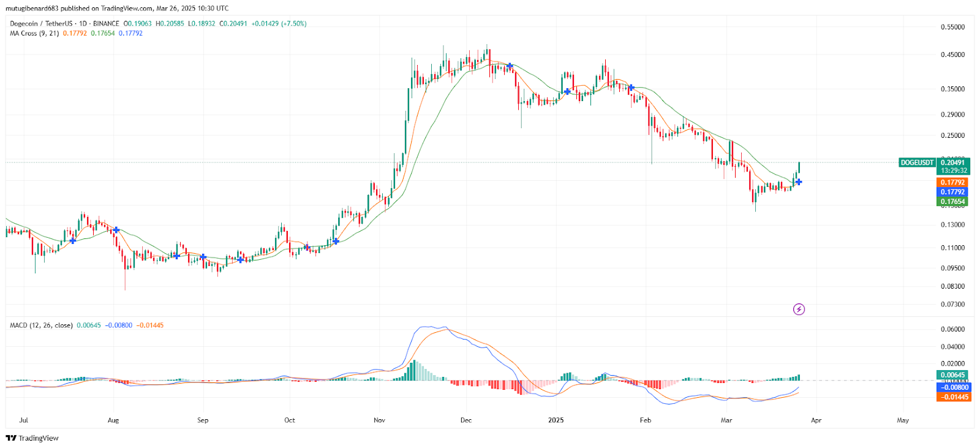
Task: Click the purple lightning bolt icon
Action: pyautogui.click(x=799, y=309)
